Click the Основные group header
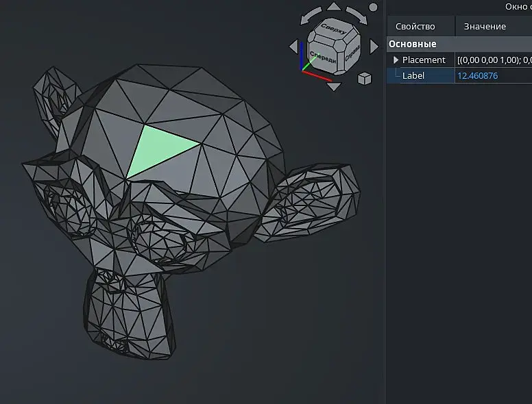Screen dimensions: 532x404 pyautogui.click(x=459, y=44)
